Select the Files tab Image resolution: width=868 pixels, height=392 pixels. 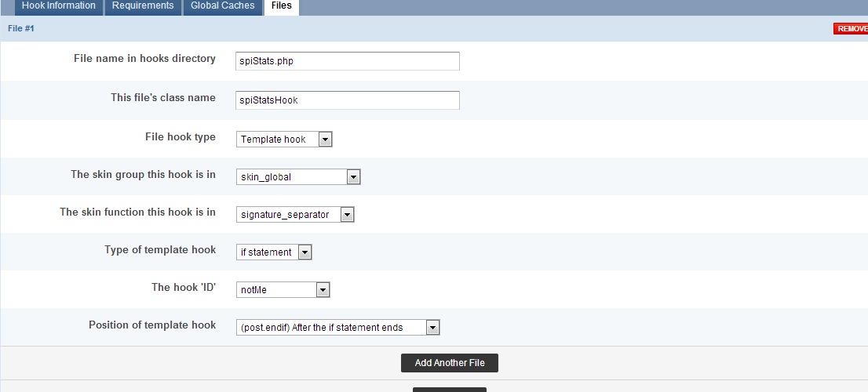(x=281, y=6)
